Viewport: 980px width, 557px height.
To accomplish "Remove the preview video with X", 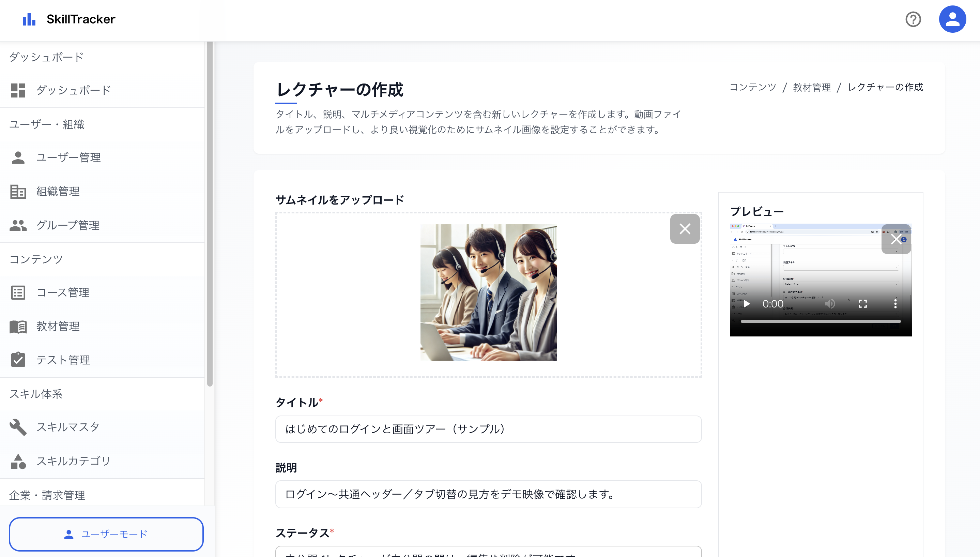I will click(896, 240).
